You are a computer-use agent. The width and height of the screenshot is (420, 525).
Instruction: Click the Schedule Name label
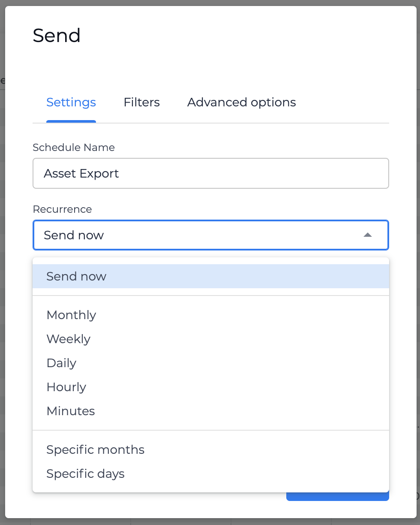(74, 148)
